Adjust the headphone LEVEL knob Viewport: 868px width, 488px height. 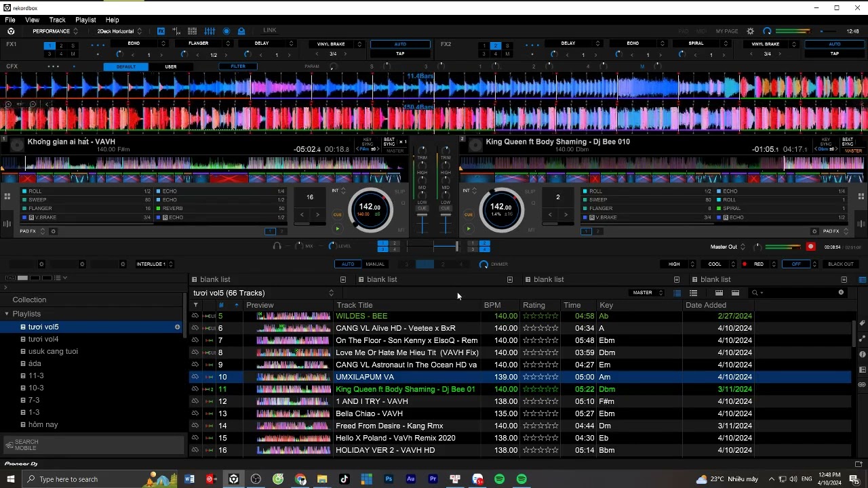click(332, 246)
